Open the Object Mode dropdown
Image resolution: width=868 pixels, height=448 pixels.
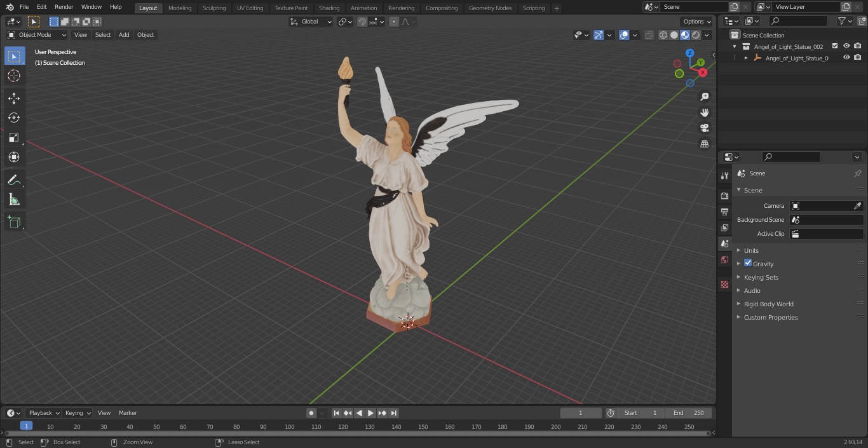click(x=37, y=35)
